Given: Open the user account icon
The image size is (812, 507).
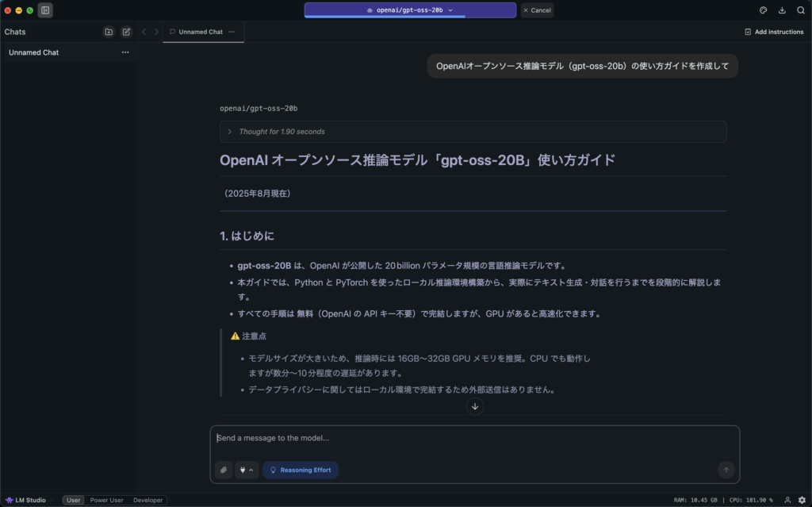Looking at the screenshot, I should [787, 501].
